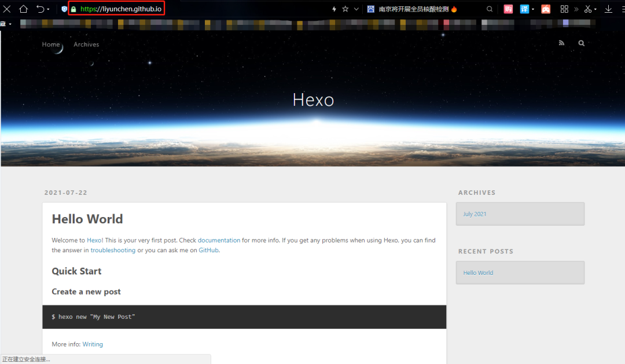The height and width of the screenshot is (364, 625).
Task: Click the hexo new "My New Post" code block
Action: [244, 317]
